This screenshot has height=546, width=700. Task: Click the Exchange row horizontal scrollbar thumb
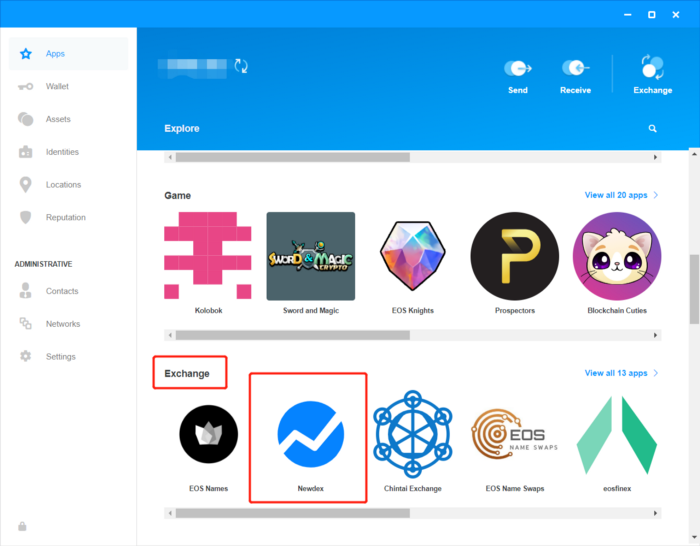tap(293, 513)
